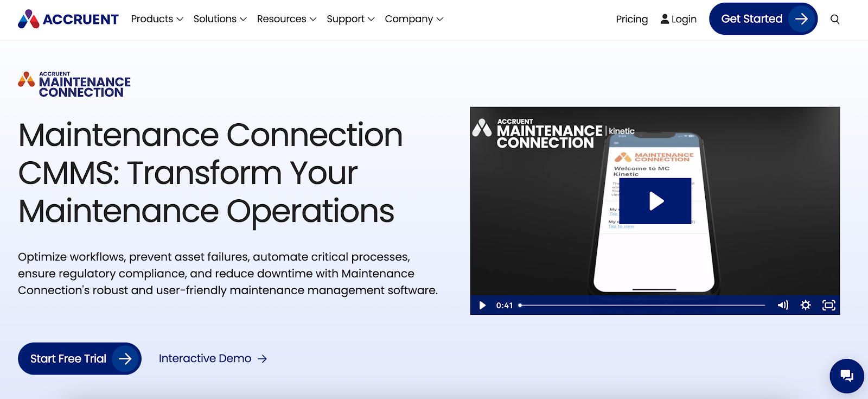Open video settings gear icon

coord(806,305)
